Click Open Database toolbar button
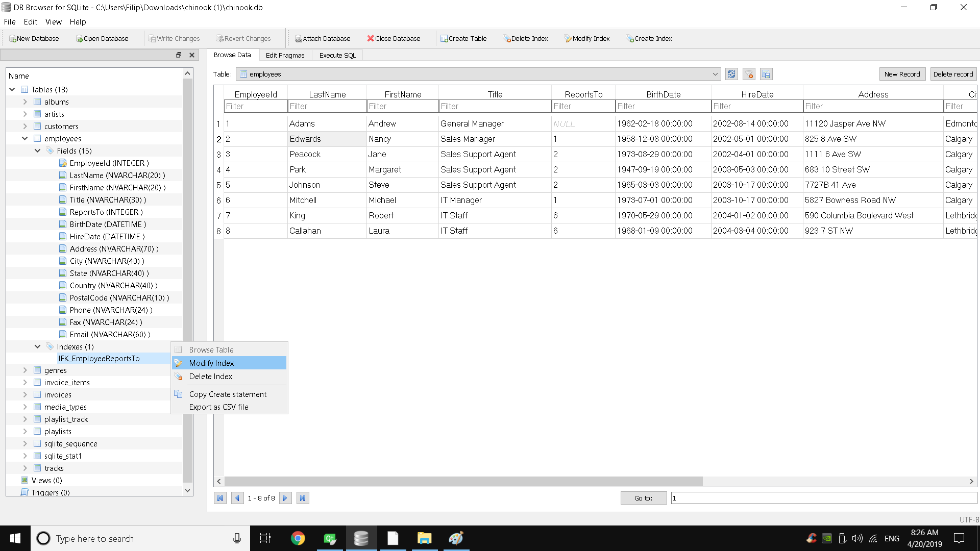 point(102,38)
